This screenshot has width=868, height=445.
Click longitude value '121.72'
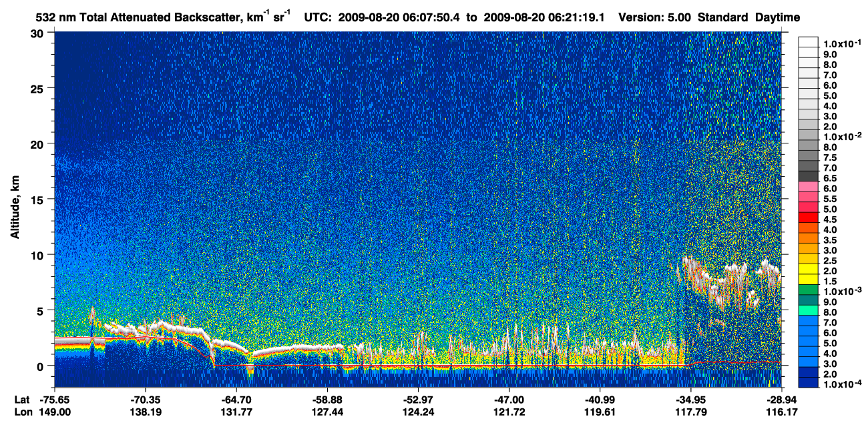[509, 412]
